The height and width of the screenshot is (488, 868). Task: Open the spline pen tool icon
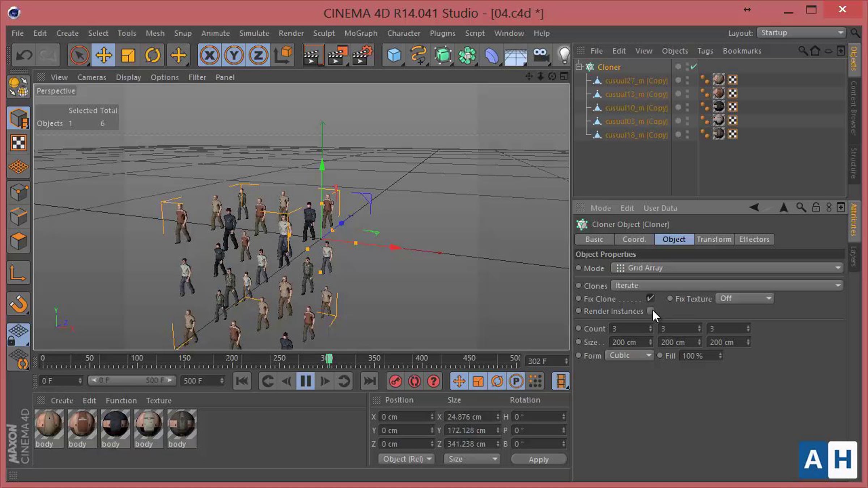point(418,55)
